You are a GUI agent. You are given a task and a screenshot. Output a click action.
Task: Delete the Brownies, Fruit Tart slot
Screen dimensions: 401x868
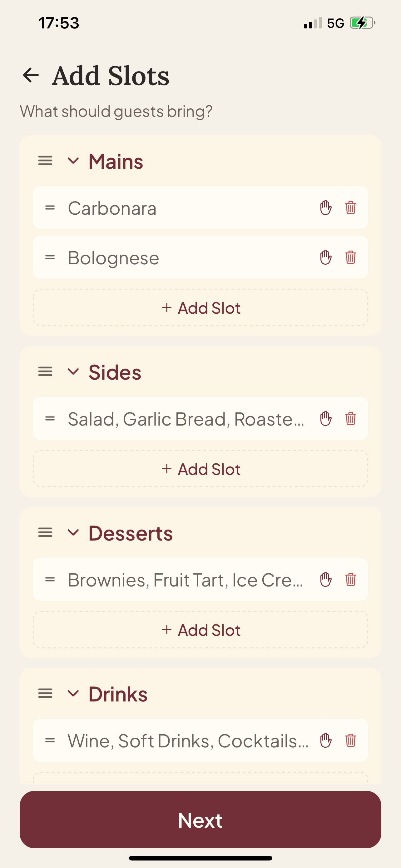pos(350,580)
